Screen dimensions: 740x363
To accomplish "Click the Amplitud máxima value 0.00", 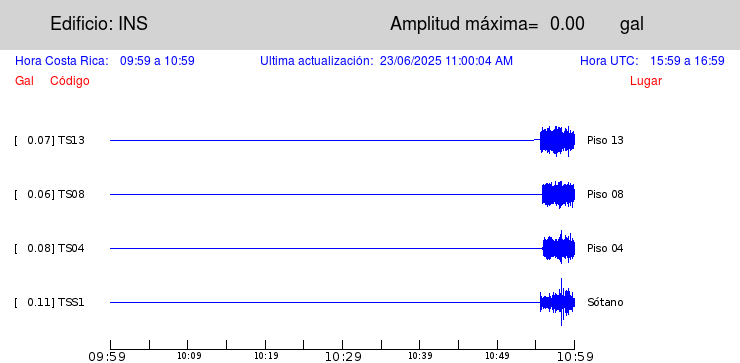I will pyautogui.click(x=567, y=24).
